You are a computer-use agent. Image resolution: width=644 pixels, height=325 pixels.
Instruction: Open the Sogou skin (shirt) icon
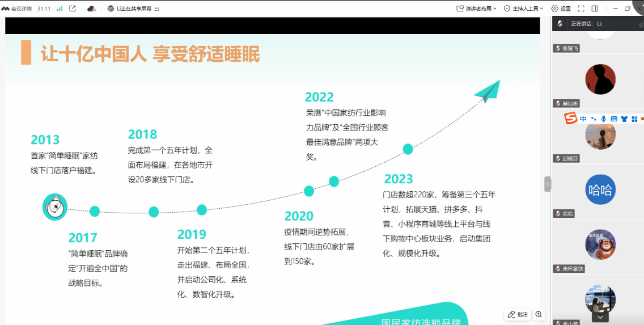click(624, 119)
